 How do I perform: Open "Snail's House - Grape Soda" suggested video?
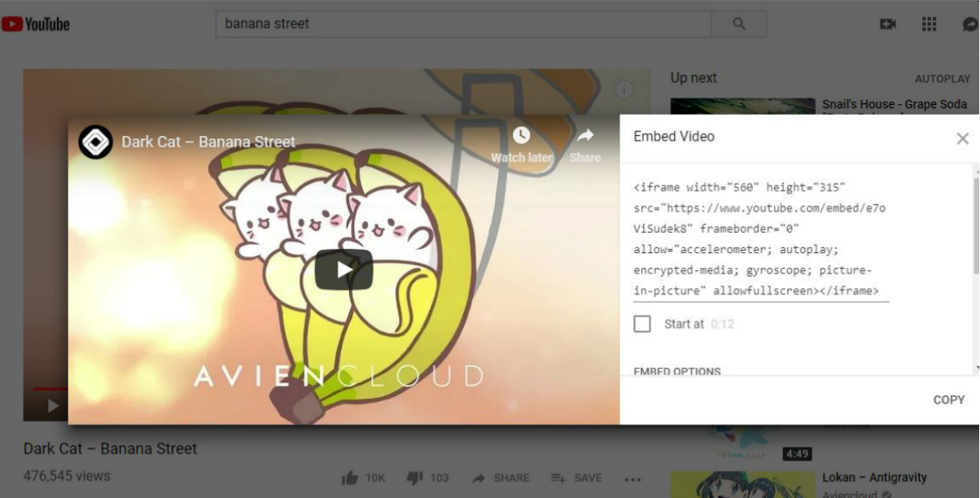pyautogui.click(x=895, y=104)
